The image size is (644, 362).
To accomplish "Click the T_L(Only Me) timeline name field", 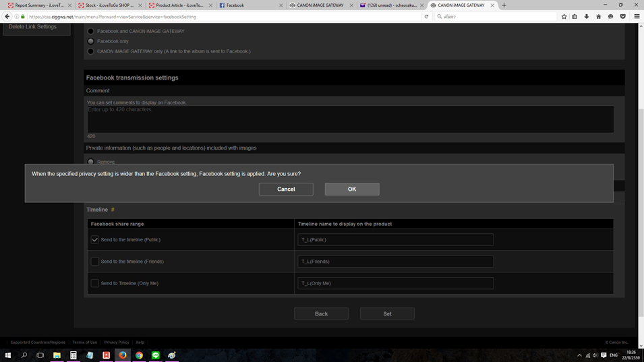I will pos(396,283).
